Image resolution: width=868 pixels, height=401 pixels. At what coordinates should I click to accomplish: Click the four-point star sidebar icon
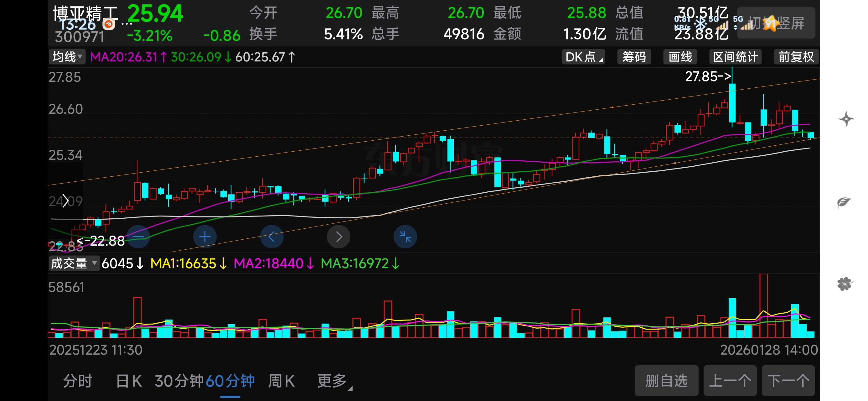[846, 119]
